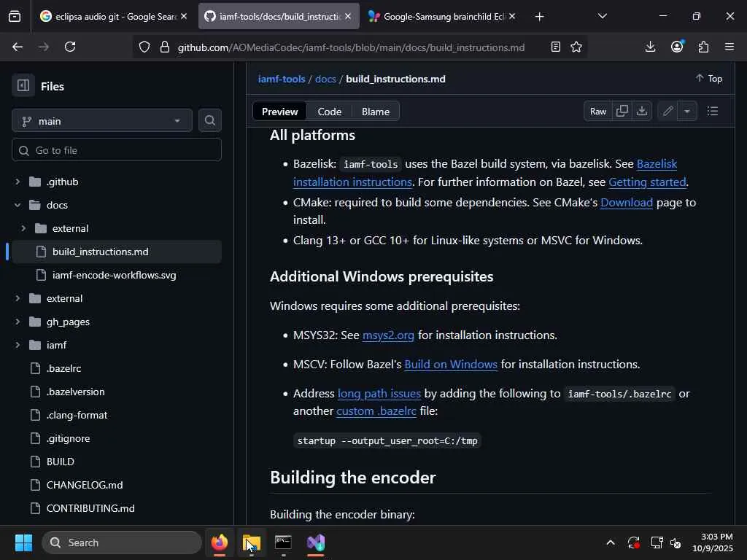Viewport: 747px width, 560px height.
Task: Open the .bazelversion file
Action: coord(75,392)
